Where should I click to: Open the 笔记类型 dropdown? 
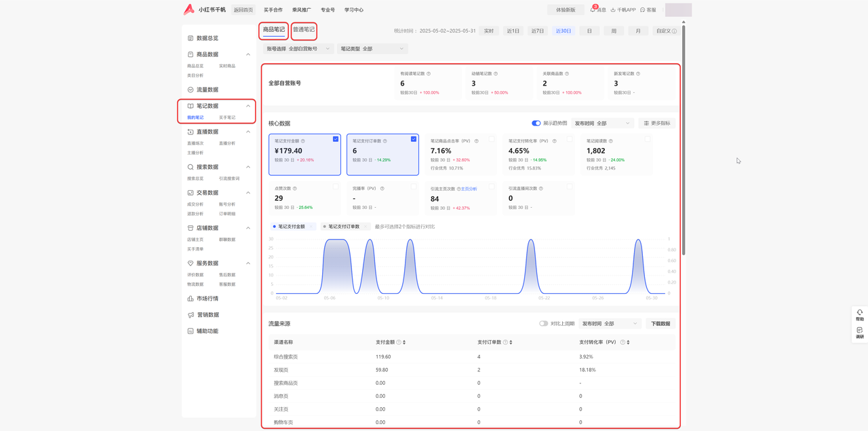(372, 49)
